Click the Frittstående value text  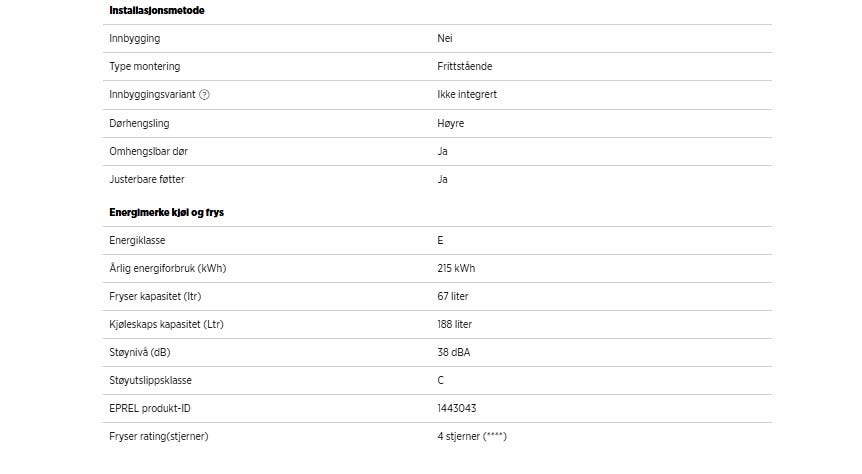(x=465, y=66)
